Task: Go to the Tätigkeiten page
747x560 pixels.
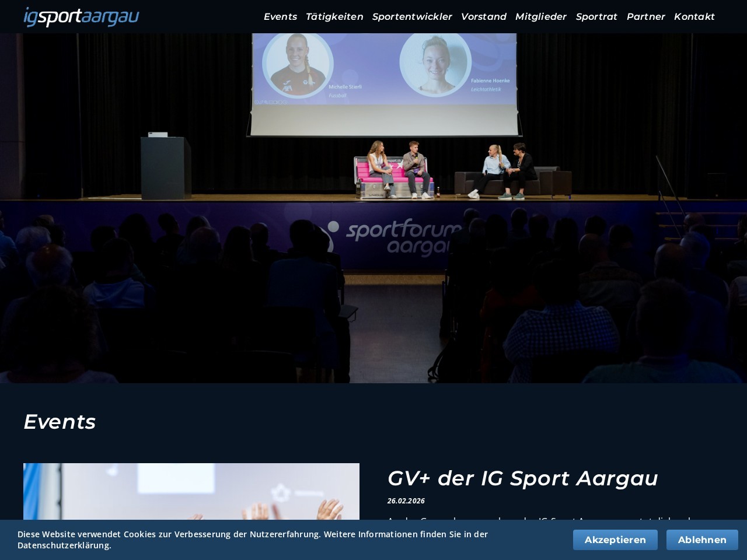Action: pyautogui.click(x=334, y=17)
